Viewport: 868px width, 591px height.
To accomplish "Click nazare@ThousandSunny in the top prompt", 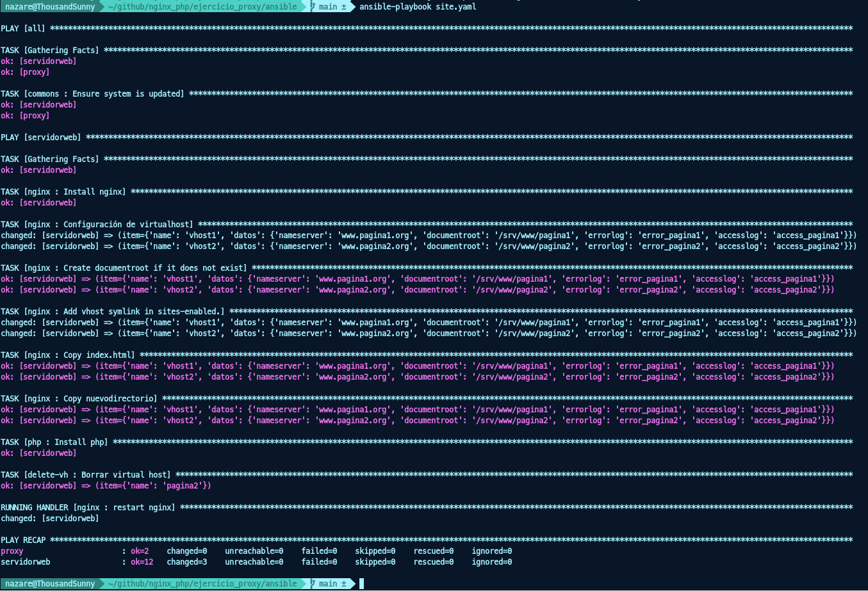I will coord(50,6).
